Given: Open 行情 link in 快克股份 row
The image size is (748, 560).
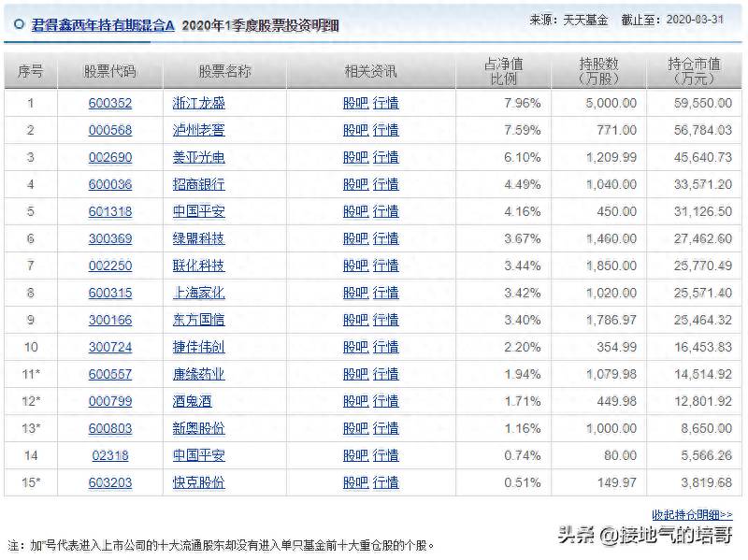Looking at the screenshot, I should [385, 482].
